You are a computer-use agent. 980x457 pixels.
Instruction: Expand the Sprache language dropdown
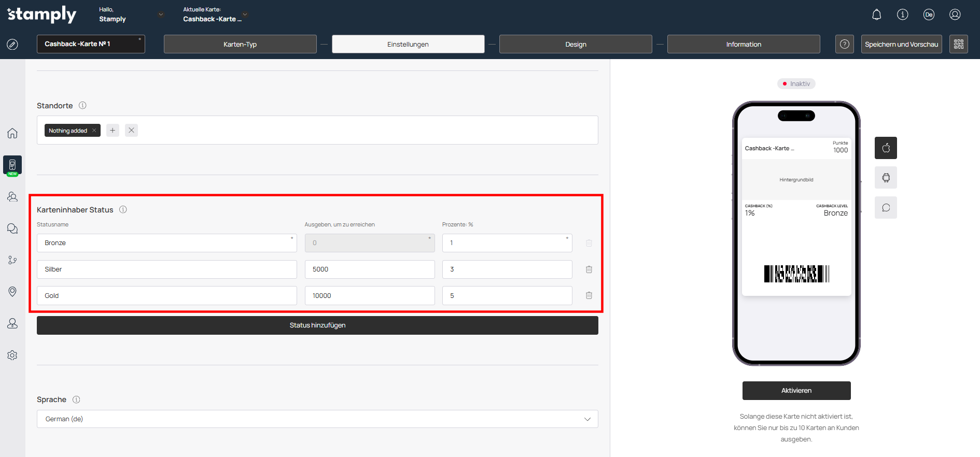click(x=317, y=419)
